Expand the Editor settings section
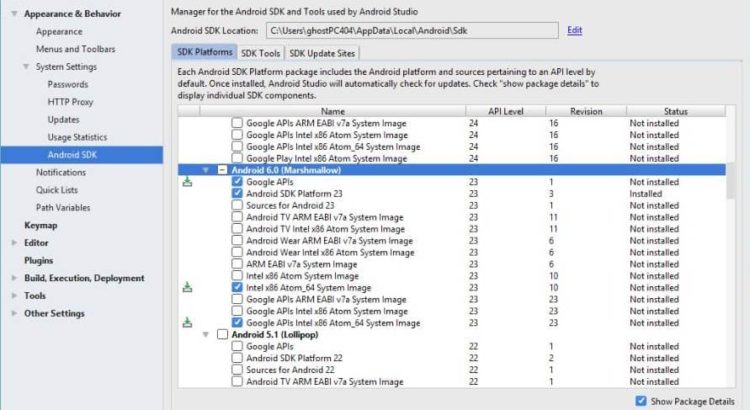Screen dimensions: 750x410 click(x=13, y=242)
